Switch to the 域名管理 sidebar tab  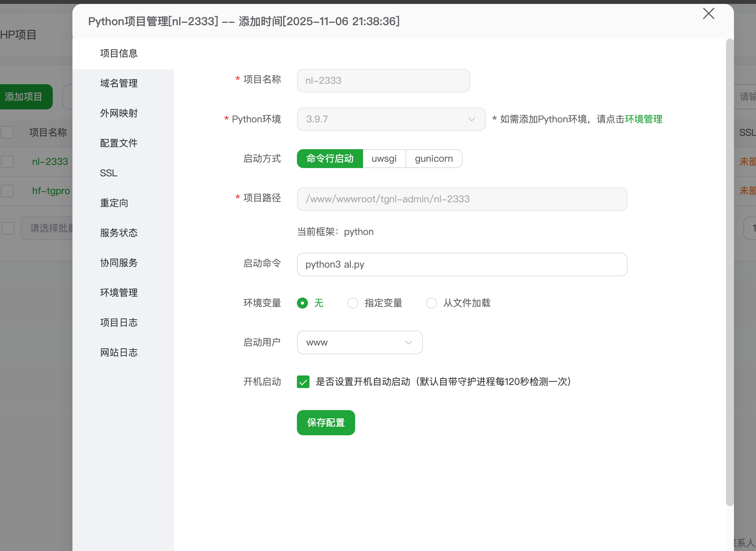(119, 83)
